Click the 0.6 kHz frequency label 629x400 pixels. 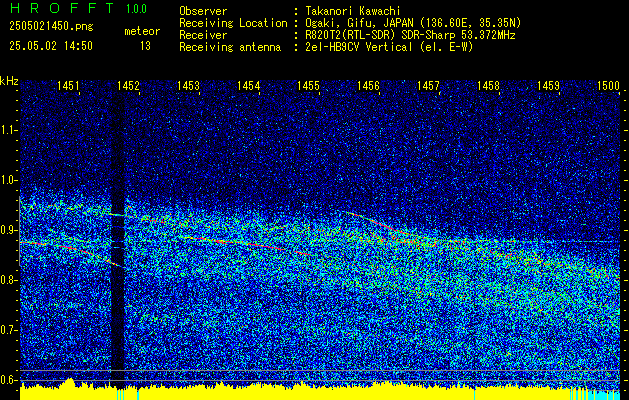(8, 380)
